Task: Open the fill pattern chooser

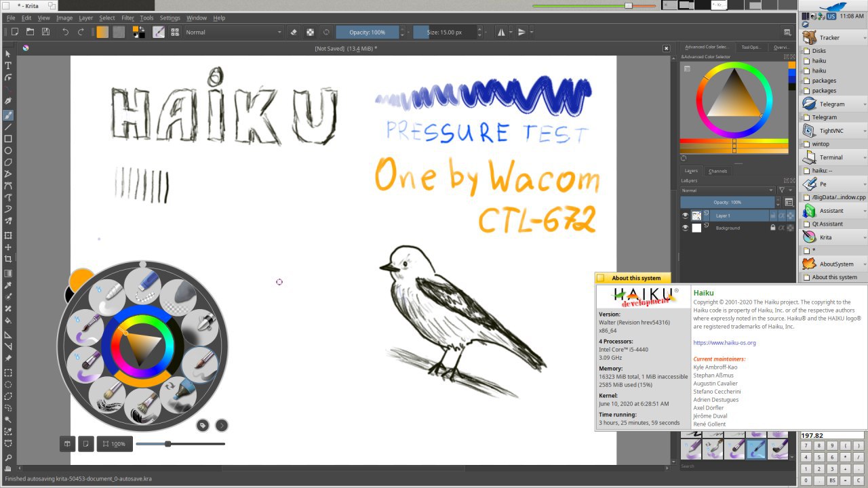Action: [x=119, y=32]
